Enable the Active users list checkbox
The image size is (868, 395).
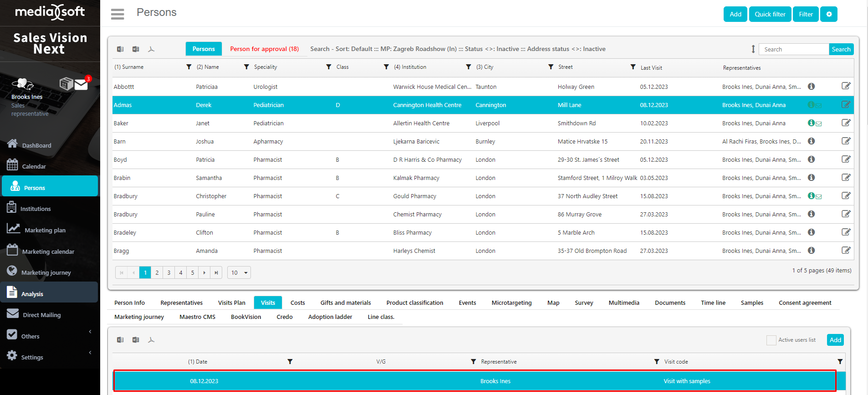[771, 340]
